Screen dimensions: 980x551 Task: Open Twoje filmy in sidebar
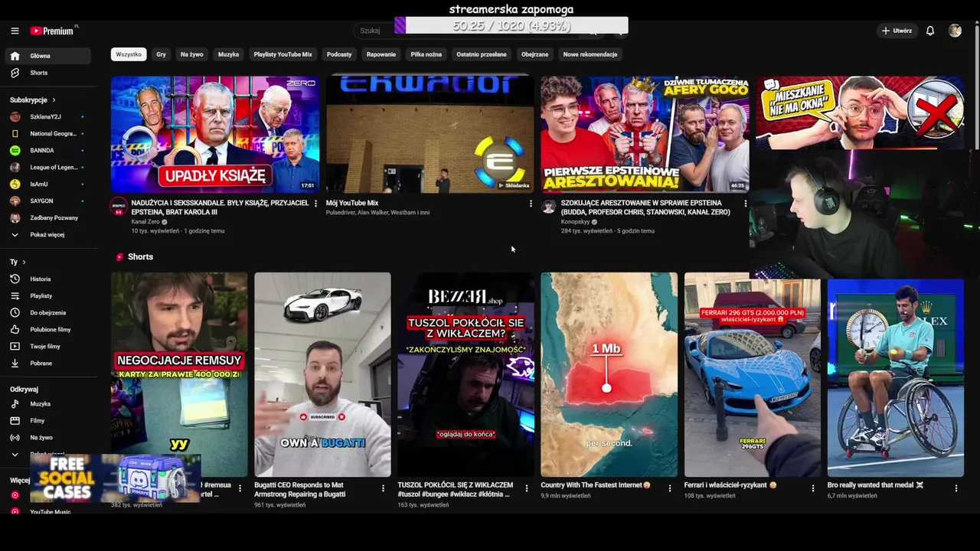[47, 347]
